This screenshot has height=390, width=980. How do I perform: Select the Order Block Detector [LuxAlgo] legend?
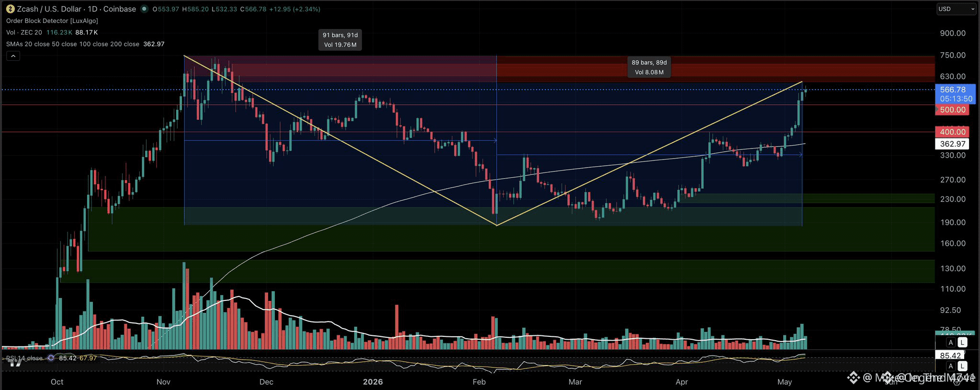coord(52,21)
